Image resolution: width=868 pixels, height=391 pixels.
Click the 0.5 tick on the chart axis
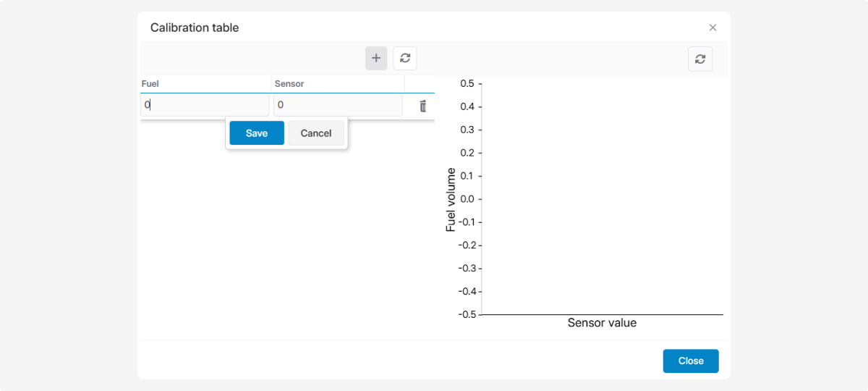[467, 84]
